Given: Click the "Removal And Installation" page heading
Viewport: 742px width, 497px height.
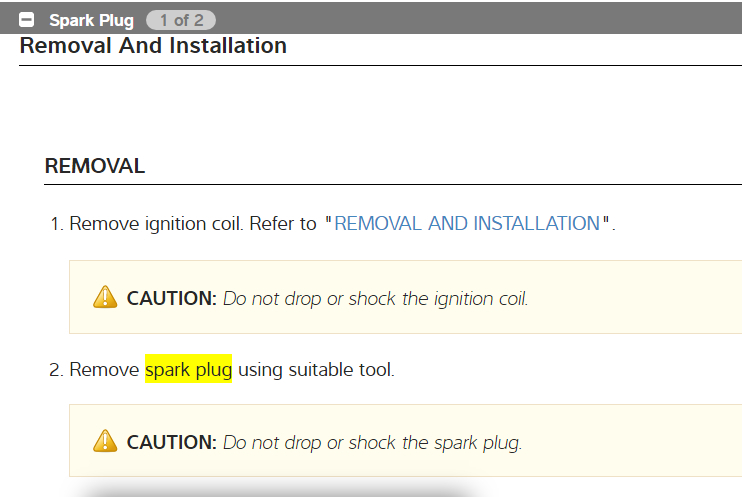Looking at the screenshot, I should click(x=153, y=46).
